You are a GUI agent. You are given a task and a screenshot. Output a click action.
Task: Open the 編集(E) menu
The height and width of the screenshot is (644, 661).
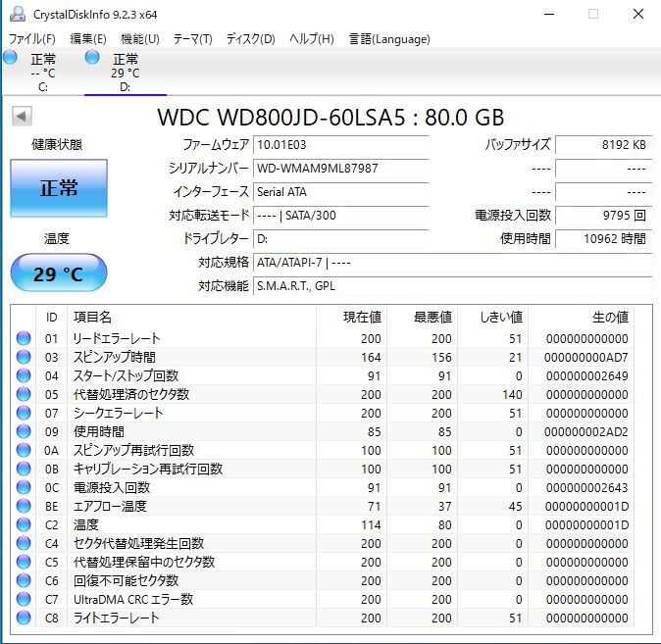coord(88,39)
